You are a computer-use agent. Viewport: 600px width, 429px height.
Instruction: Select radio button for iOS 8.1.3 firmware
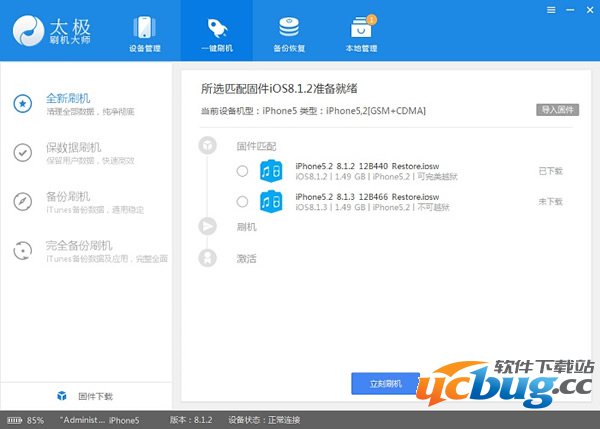(x=242, y=202)
